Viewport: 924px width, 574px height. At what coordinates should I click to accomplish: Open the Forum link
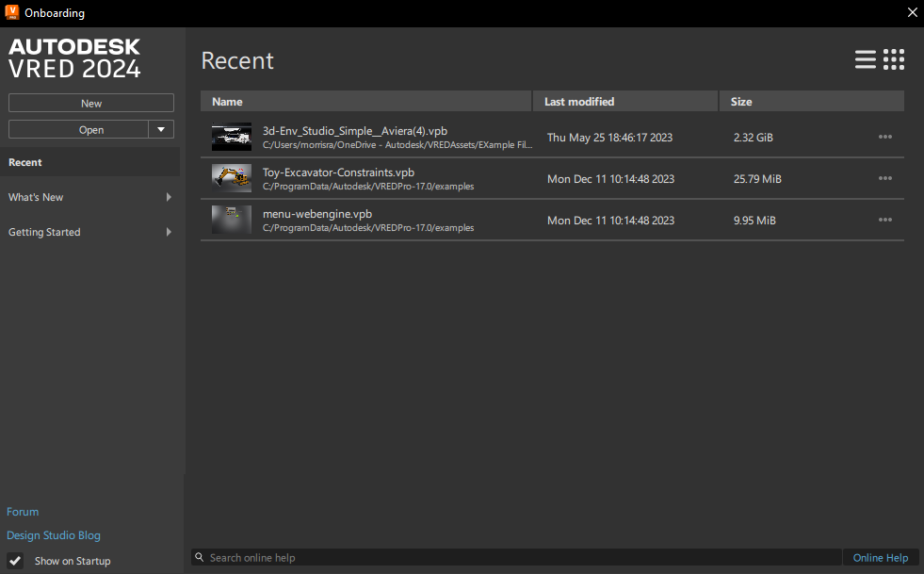[x=23, y=512]
